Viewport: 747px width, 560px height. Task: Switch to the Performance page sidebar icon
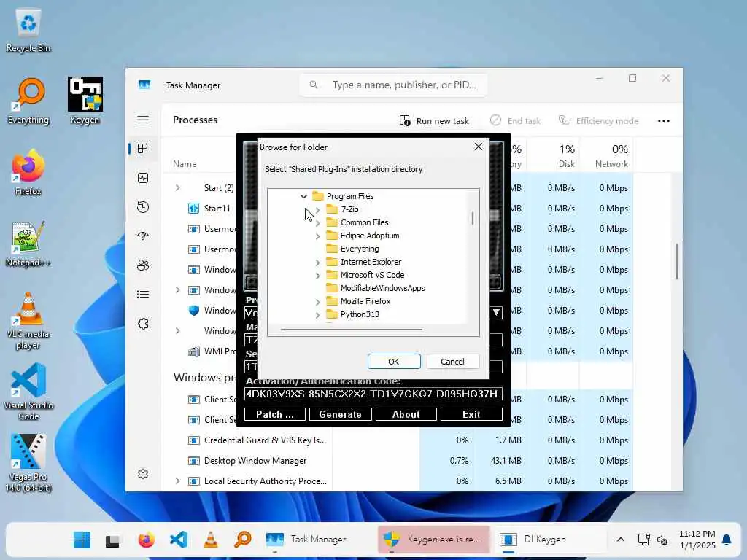(x=143, y=178)
